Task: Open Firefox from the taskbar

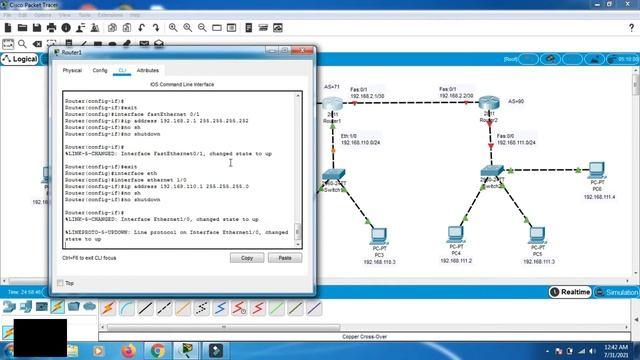Action: (x=128, y=351)
